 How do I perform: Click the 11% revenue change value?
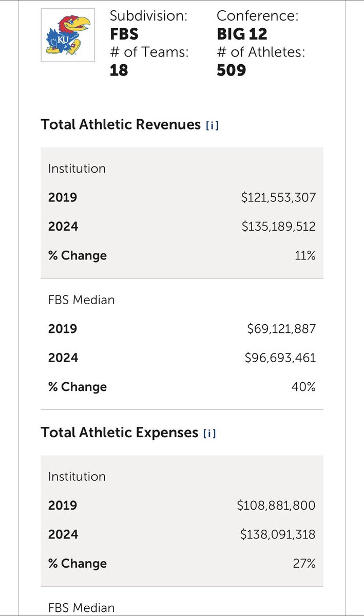305,255
